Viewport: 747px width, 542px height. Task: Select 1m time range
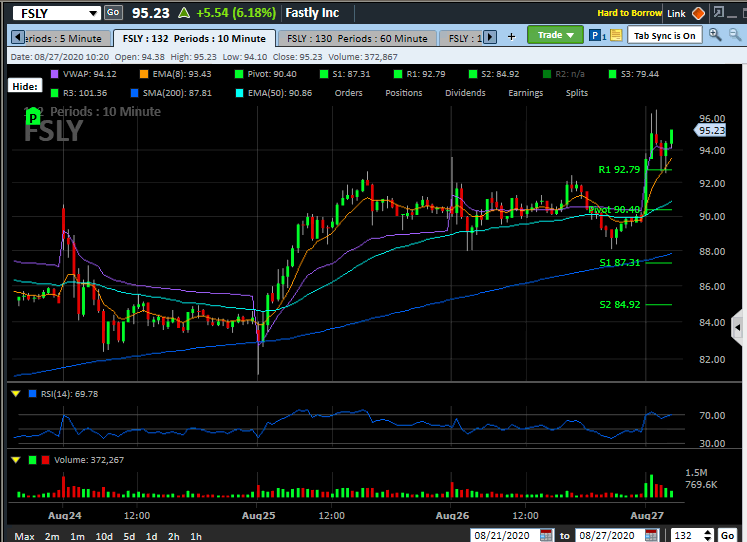(x=77, y=536)
